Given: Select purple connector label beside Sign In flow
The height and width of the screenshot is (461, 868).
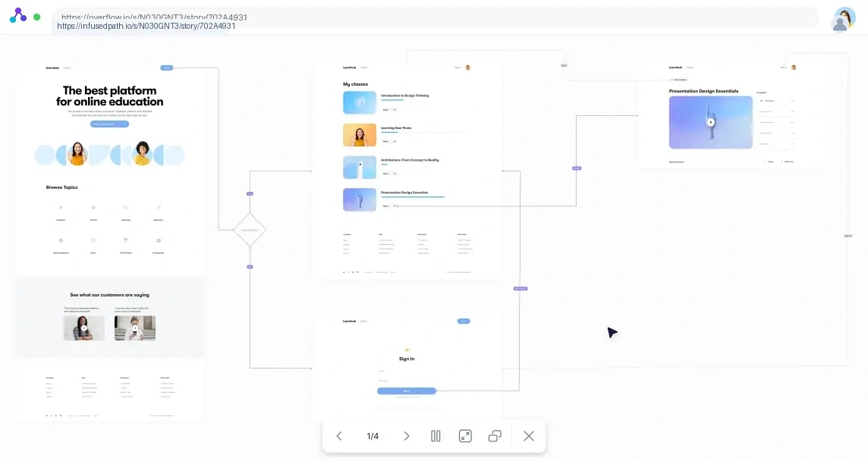Looking at the screenshot, I should 520,288.
